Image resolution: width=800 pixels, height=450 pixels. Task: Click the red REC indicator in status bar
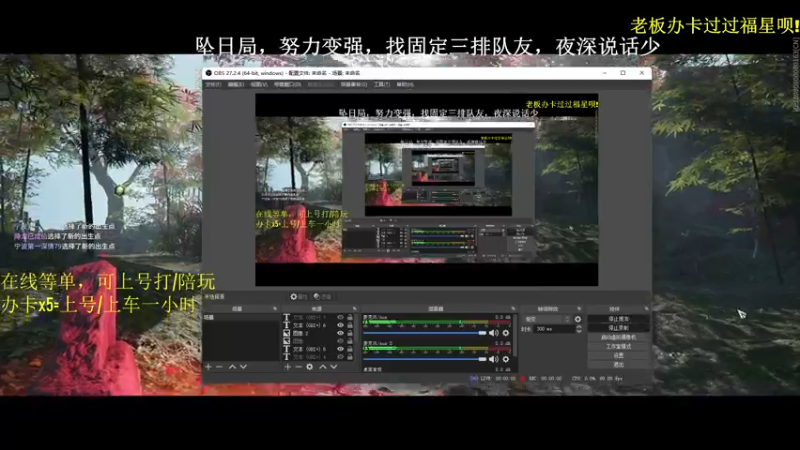click(x=522, y=379)
